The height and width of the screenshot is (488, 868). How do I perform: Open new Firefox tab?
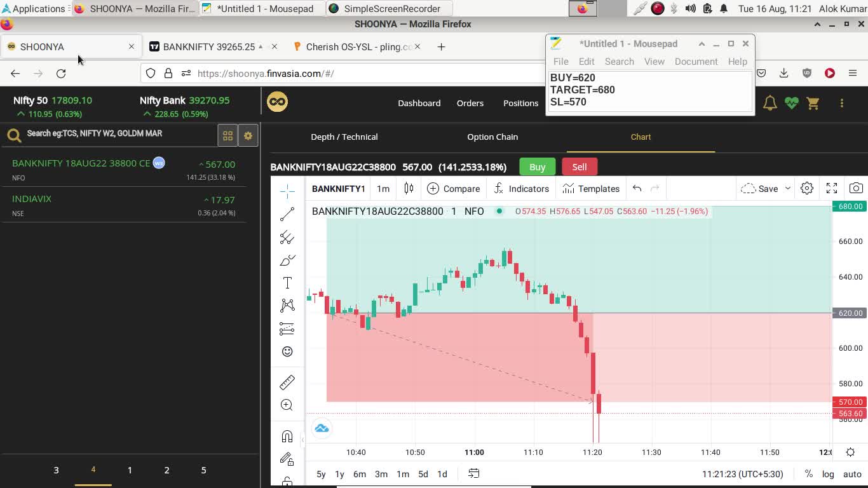tap(441, 47)
